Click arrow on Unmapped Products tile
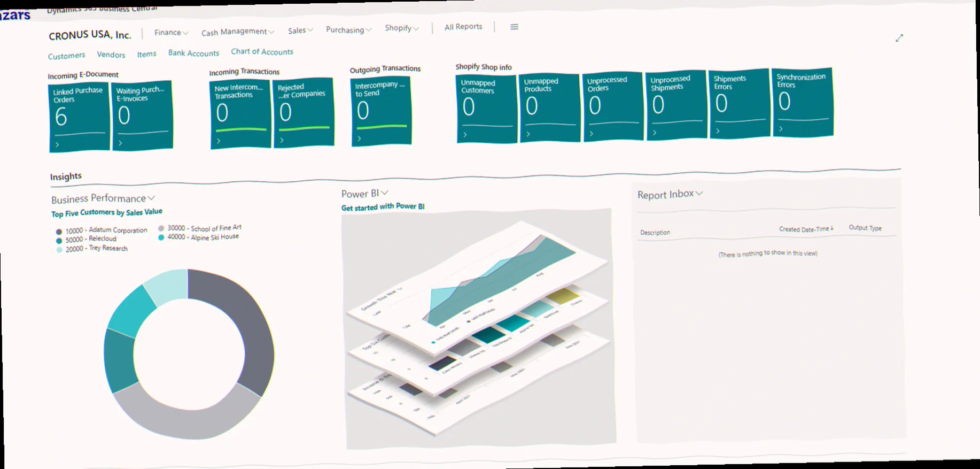 pyautogui.click(x=528, y=134)
